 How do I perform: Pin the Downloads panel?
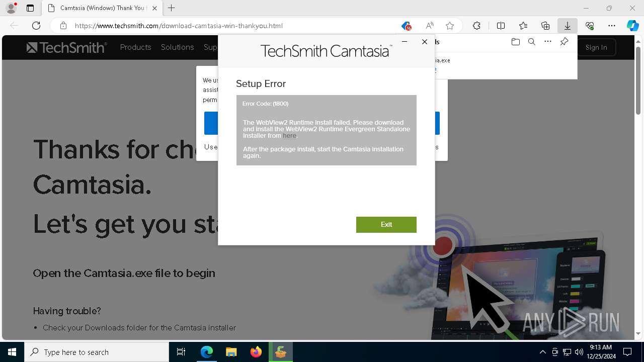(x=564, y=42)
